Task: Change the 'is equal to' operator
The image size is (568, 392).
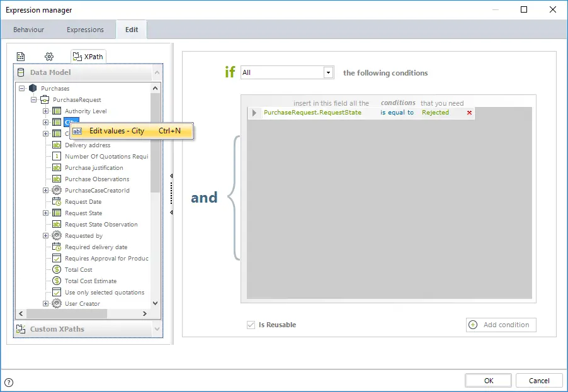Action: tap(397, 113)
